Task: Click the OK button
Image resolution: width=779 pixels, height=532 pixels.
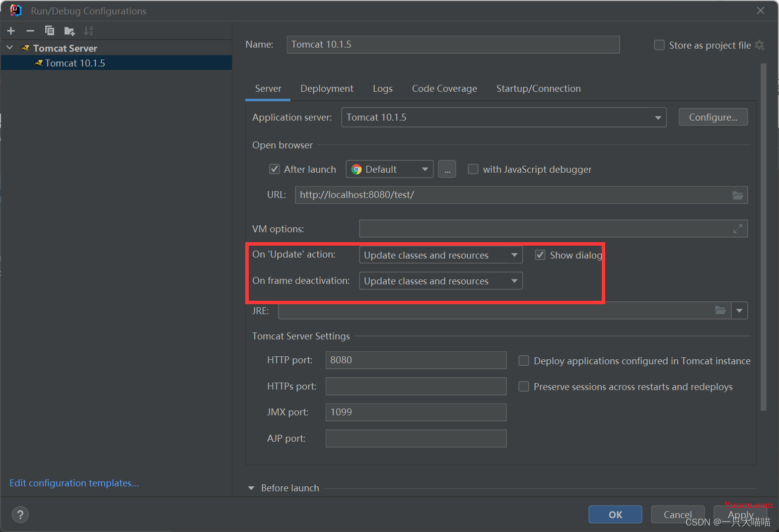Action: tap(616, 515)
